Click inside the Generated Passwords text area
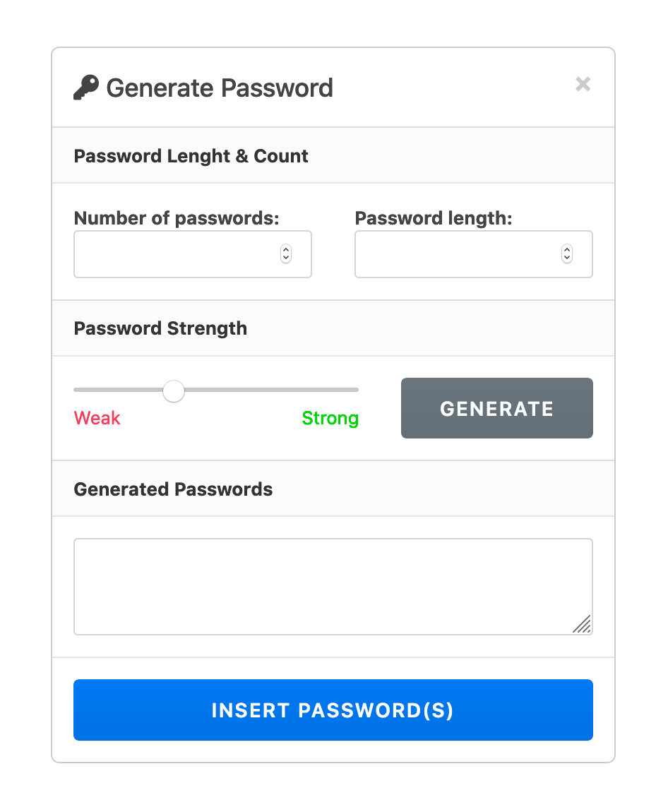 click(x=333, y=586)
